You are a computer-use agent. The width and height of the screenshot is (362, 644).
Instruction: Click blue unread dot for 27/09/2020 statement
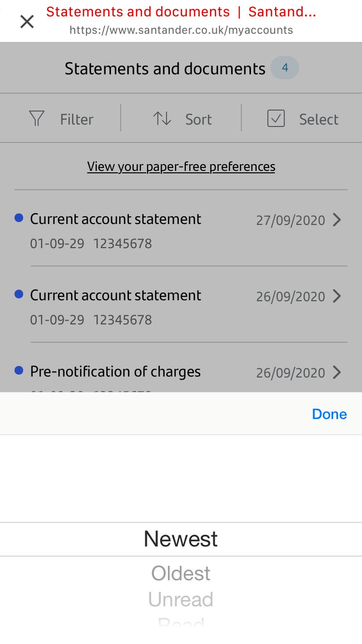pyautogui.click(x=19, y=218)
